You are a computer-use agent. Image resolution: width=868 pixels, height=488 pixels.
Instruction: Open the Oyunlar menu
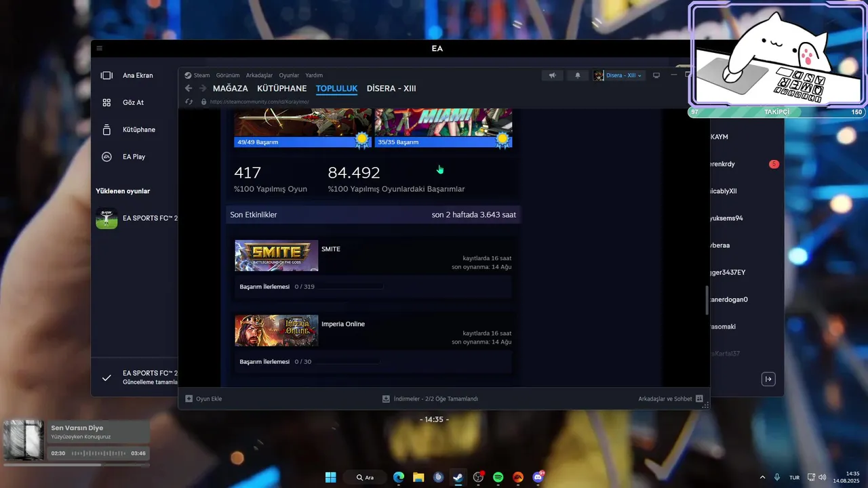coord(289,75)
